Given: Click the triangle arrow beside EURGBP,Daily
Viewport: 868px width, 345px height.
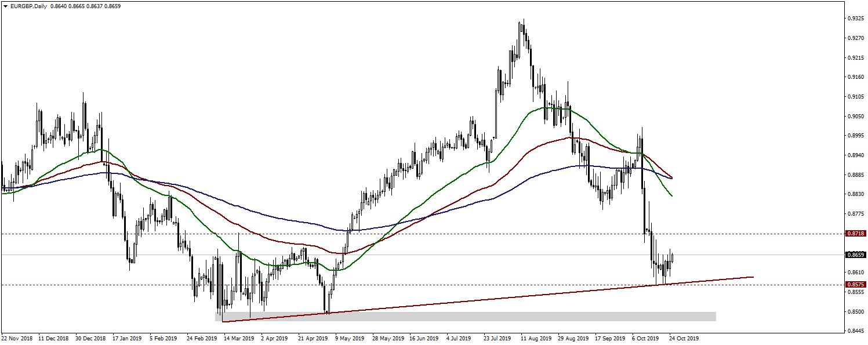Looking at the screenshot, I should 5,6.
